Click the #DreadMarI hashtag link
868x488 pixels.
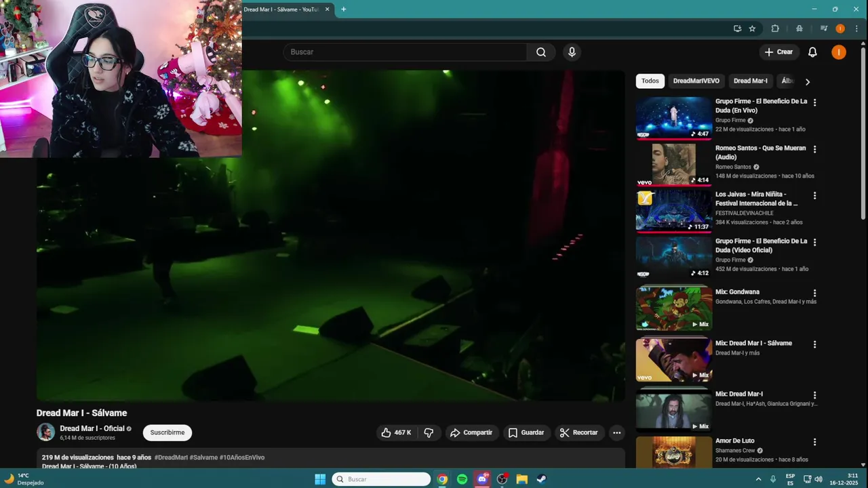pos(171,457)
